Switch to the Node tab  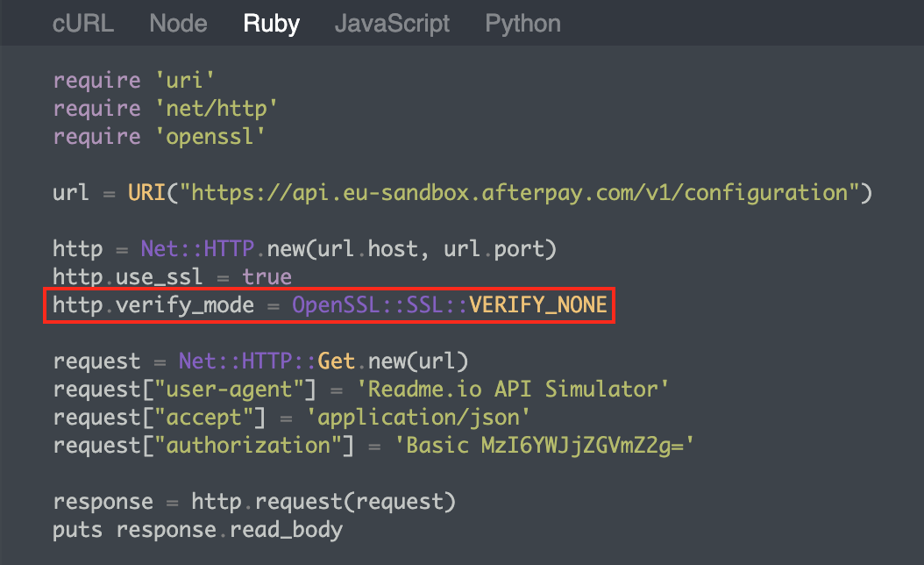pyautogui.click(x=178, y=24)
